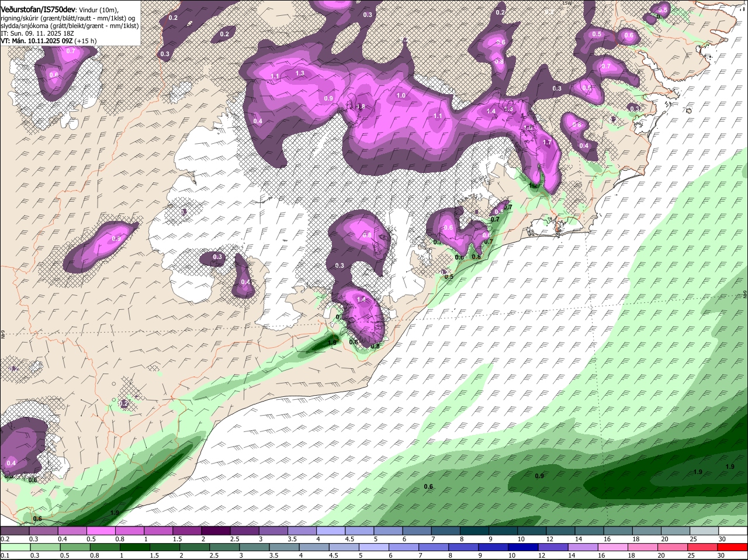
Task: Click the 1.8 snowfall value on the map
Action: pos(361,106)
